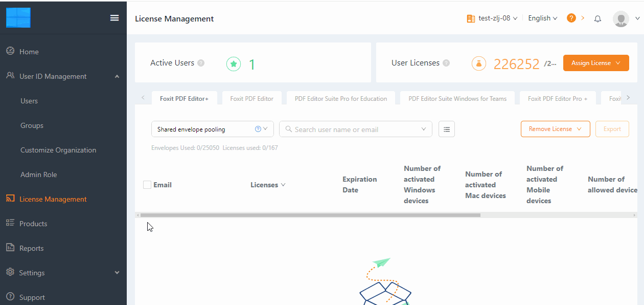Toggle the sidebar hamburger menu
Screen dimensions: 644x305
[x=114, y=17]
